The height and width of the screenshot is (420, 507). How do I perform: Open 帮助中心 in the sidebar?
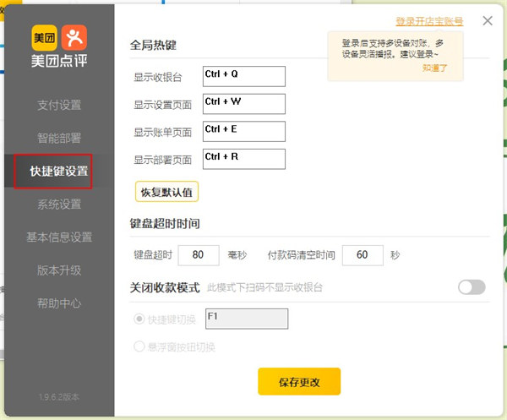59,303
